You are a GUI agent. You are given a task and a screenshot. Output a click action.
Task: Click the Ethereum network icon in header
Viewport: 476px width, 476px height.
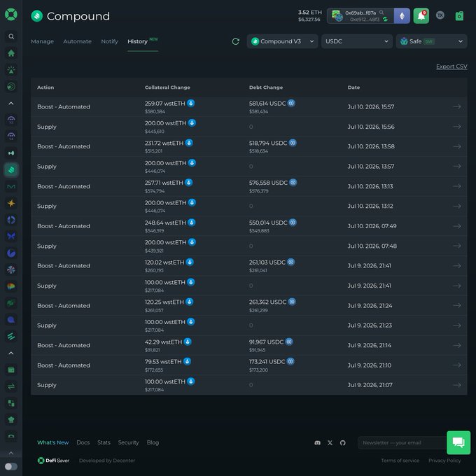click(402, 16)
